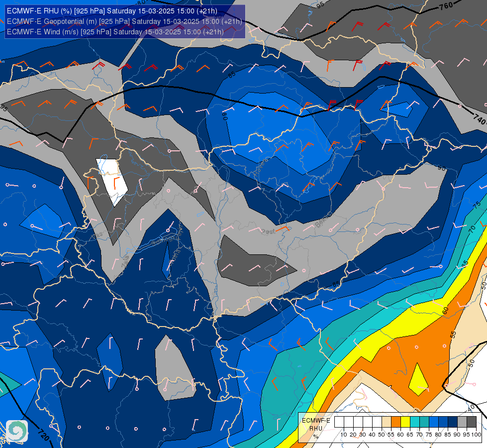This screenshot has height=448, width=487.
Task: Click the '10' legend scale number
Action: [x=344, y=435]
